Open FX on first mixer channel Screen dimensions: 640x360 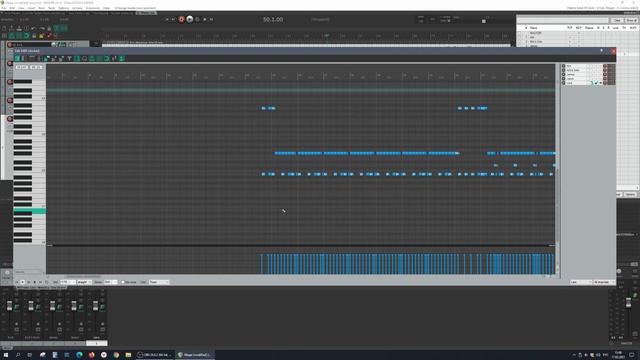[x=17, y=307]
